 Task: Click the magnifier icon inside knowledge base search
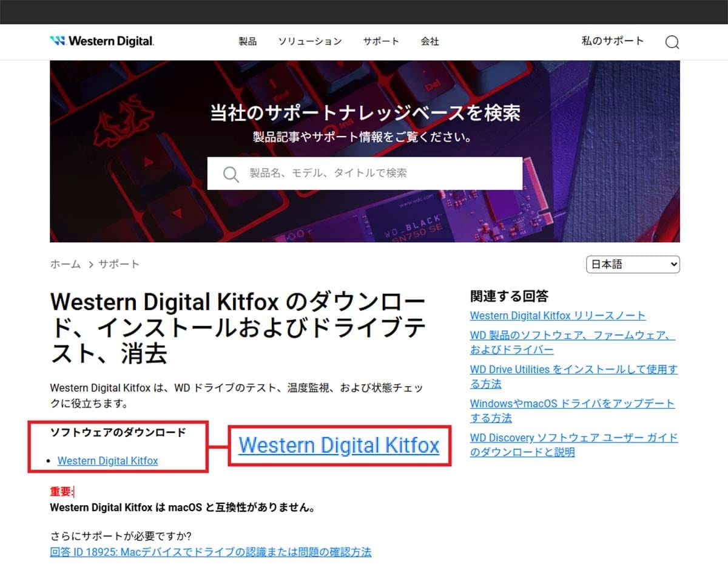click(x=231, y=174)
